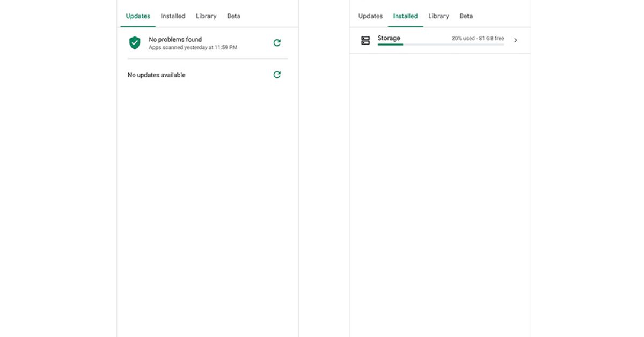Click the green shield security icon
The image size is (644, 337).
pyautogui.click(x=135, y=43)
